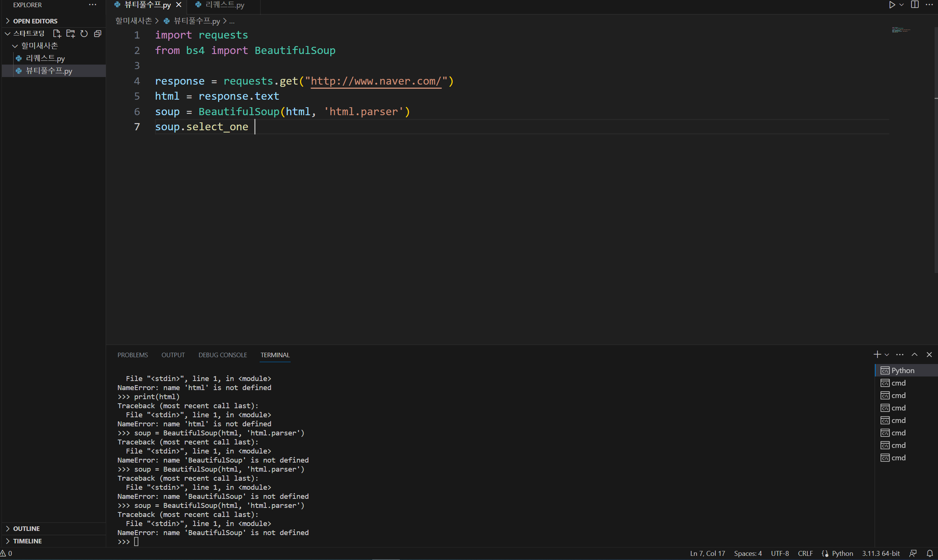Click the editor vertical scrollbar
This screenshot has width=938, height=560.
[x=936, y=149]
